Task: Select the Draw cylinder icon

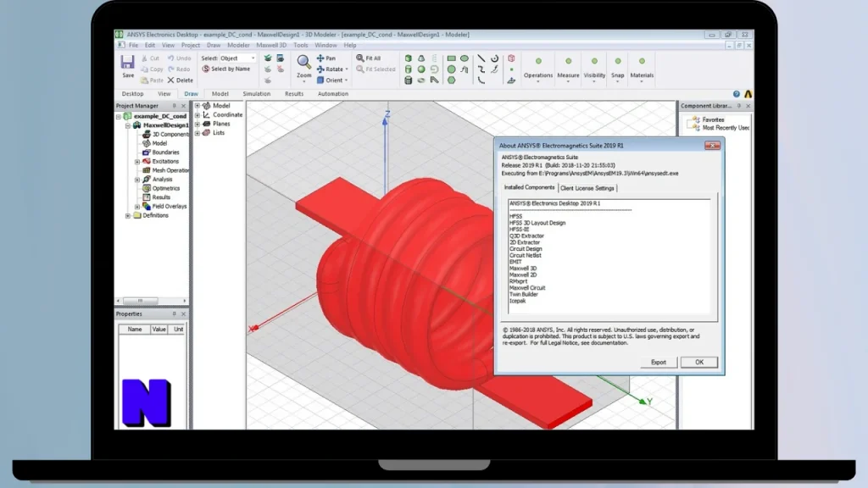Action: pos(409,69)
